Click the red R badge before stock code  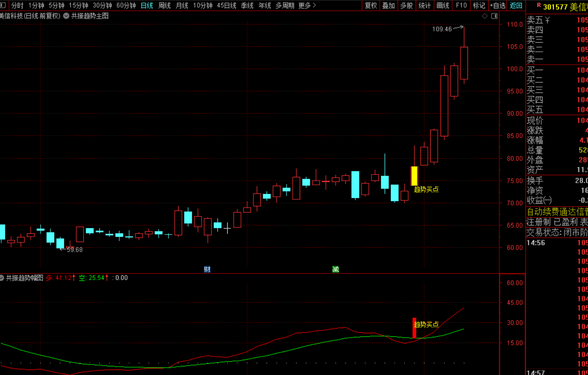pyautogui.click(x=539, y=5)
